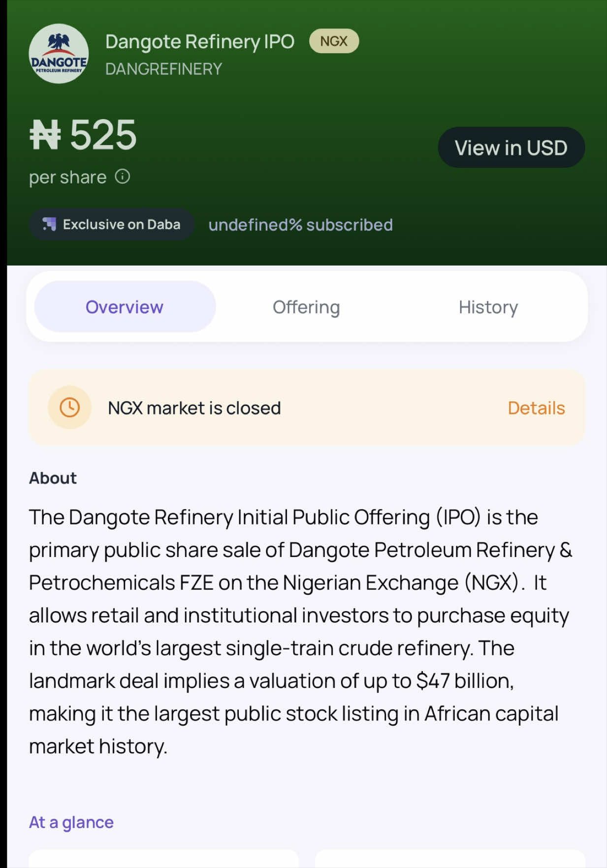Tap the About description paragraph
This screenshot has width=607, height=868.
[300, 631]
